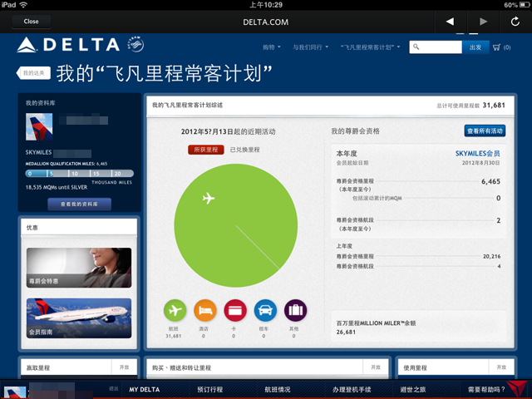Image resolution: width=532 pixels, height=399 pixels.
Task: Select the green flight category icon
Action: 175,310
